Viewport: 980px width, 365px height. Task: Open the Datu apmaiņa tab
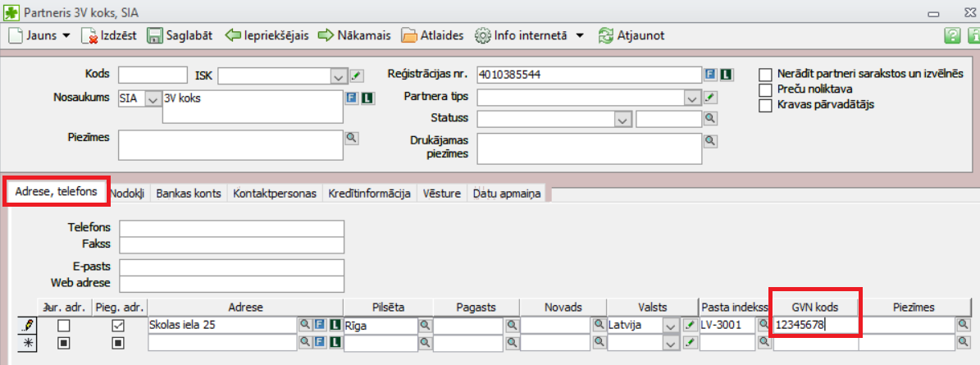[506, 194]
